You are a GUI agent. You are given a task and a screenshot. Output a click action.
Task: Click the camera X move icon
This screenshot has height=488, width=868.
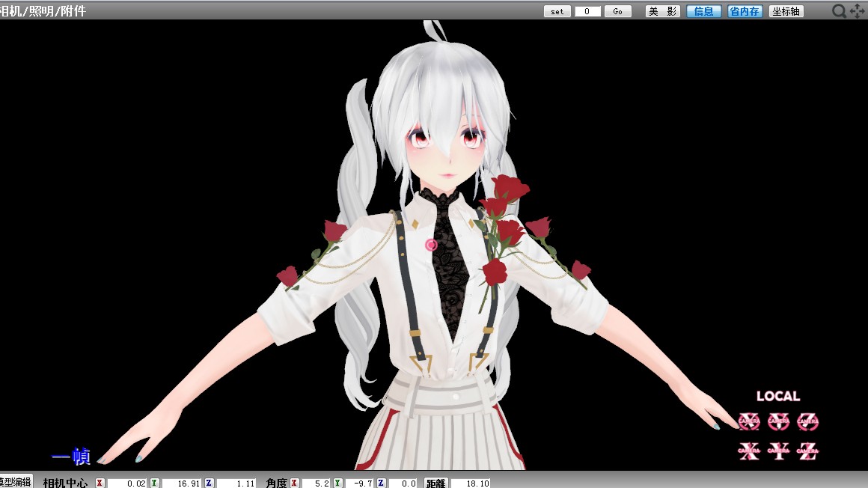pyautogui.click(x=749, y=450)
